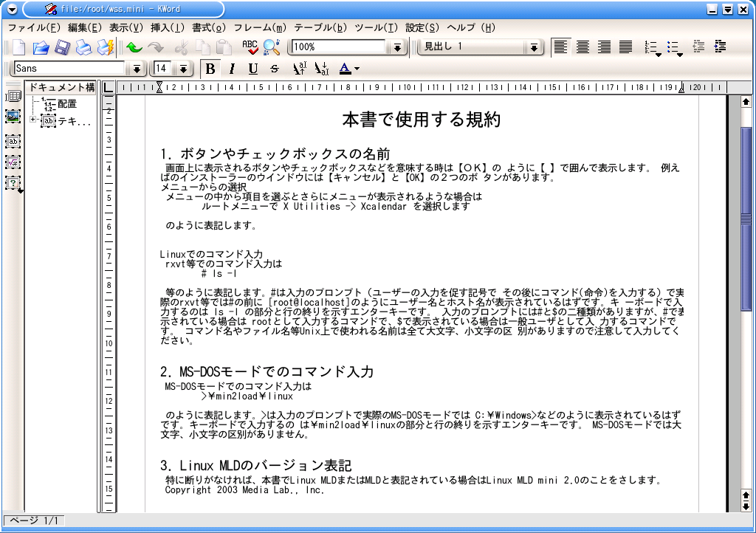Image resolution: width=756 pixels, height=533 pixels.
Task: Apply the font color with the A swatch
Action: click(x=346, y=69)
